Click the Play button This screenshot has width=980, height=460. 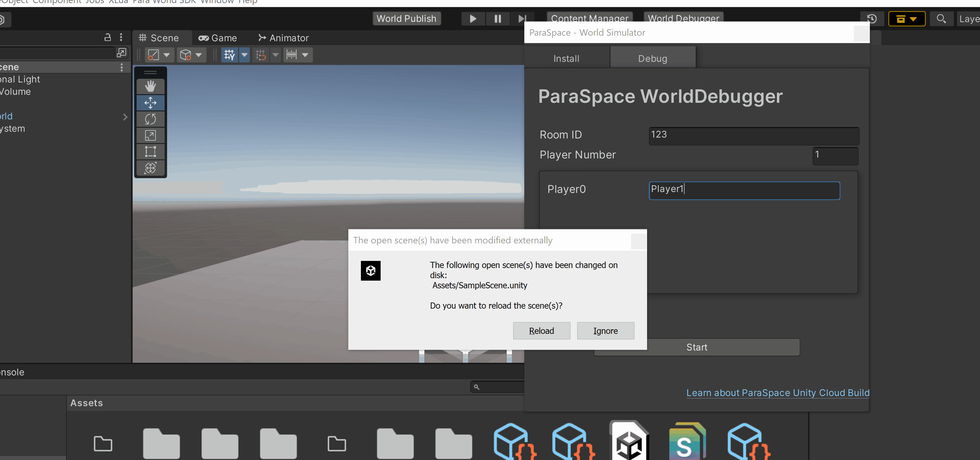[x=473, y=19]
